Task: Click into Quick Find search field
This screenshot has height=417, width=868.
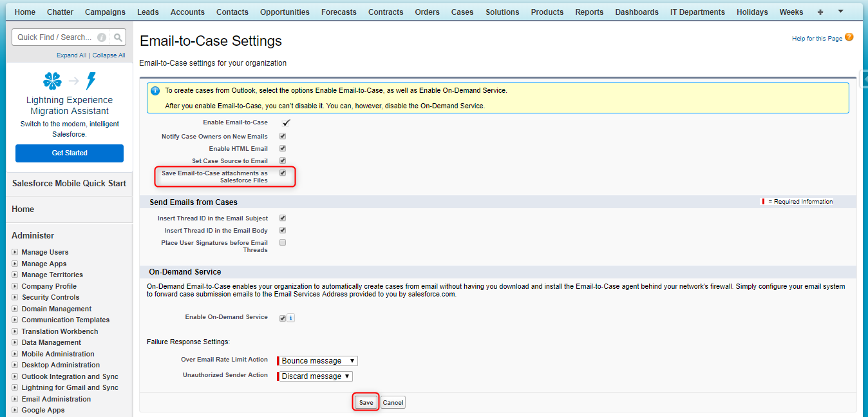Action: (54, 37)
